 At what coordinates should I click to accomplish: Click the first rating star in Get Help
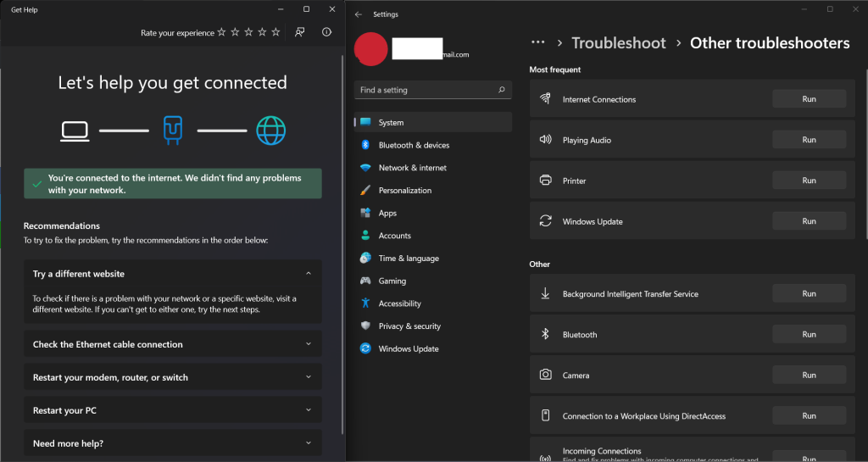point(221,32)
